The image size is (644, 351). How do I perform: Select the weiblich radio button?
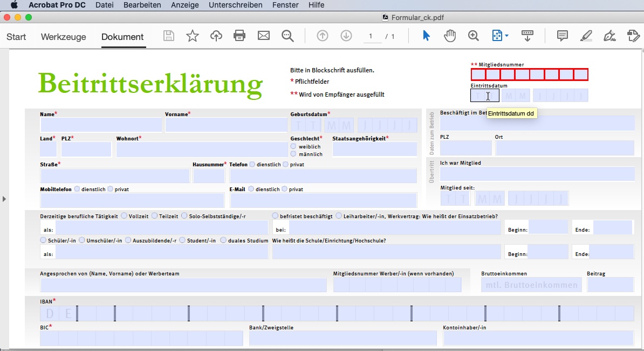tap(293, 146)
